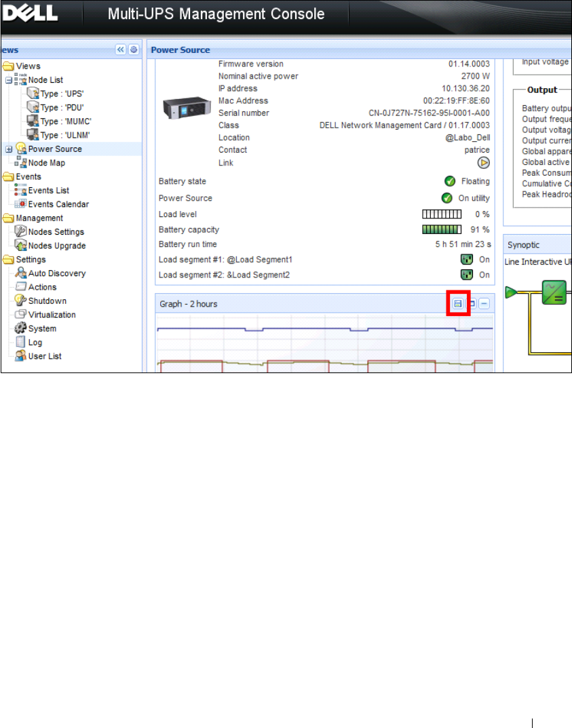This screenshot has height=728, width=572.
Task: Click the green converter block in Synoptic
Action: pos(554,292)
